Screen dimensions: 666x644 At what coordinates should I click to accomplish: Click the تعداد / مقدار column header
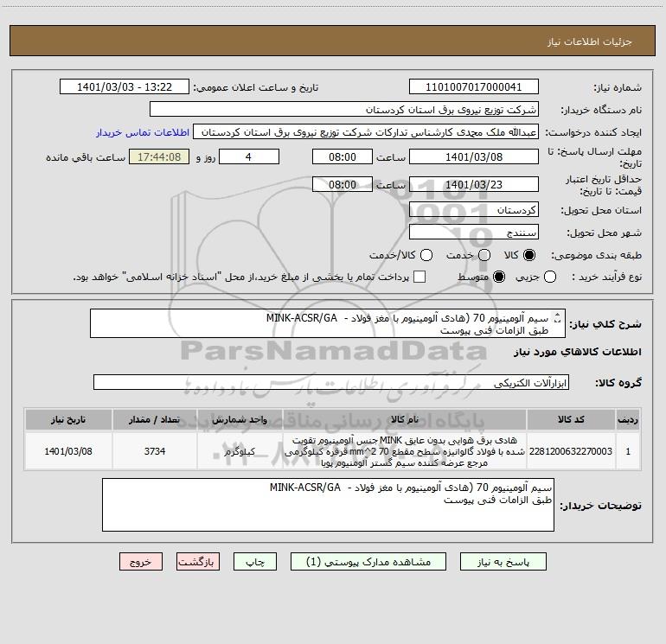pos(155,420)
